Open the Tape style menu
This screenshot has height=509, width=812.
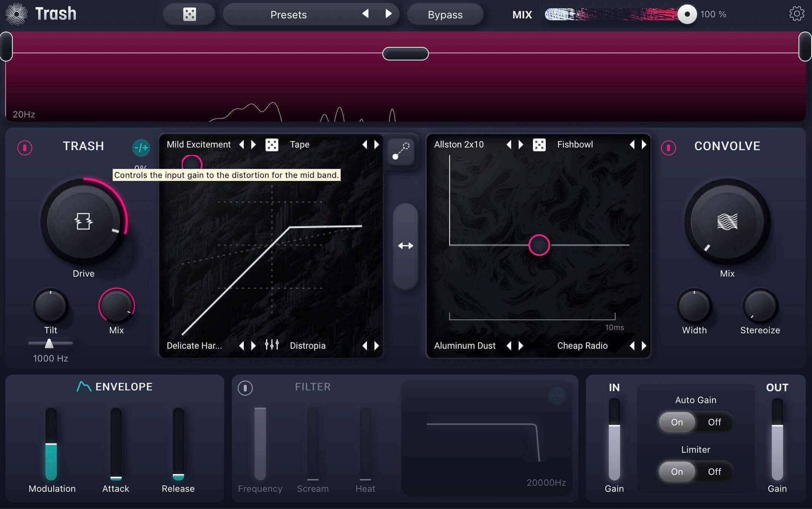coord(300,145)
